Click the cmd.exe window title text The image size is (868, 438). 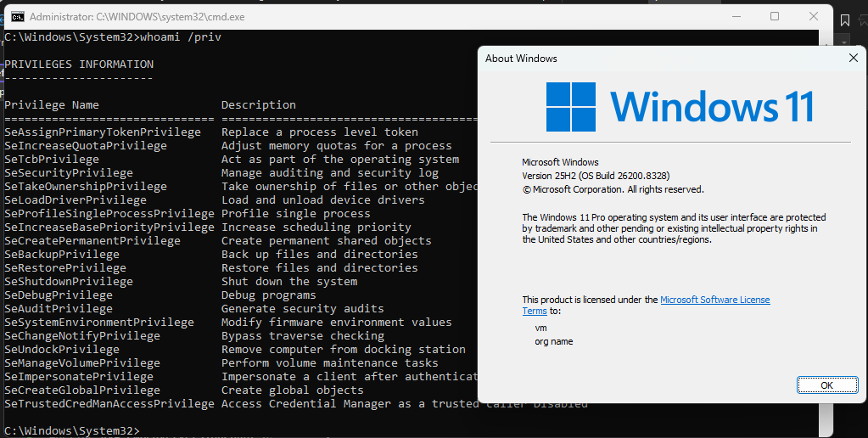pyautogui.click(x=137, y=17)
